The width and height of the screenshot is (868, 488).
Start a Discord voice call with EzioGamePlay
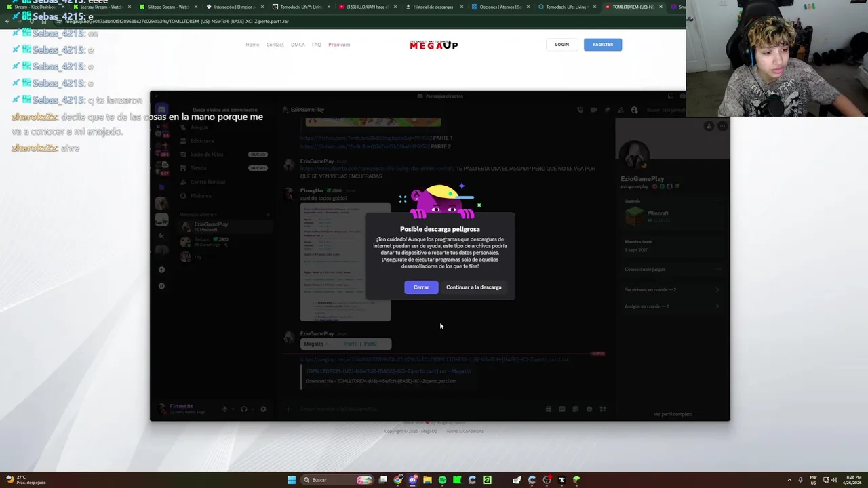pyautogui.click(x=580, y=110)
